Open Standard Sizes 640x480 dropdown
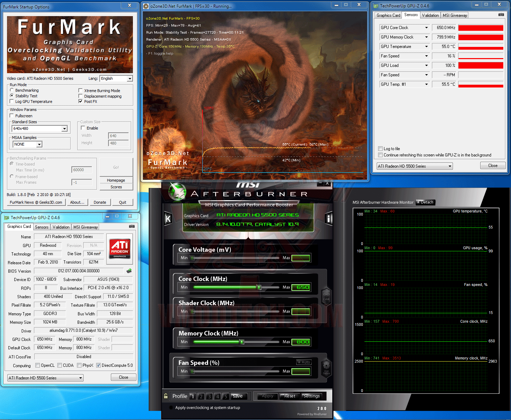Screen dimensions: 511x420 click(x=64, y=129)
